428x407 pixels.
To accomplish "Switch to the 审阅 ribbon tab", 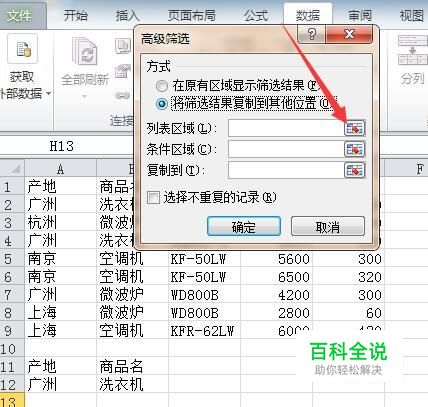I will coord(359,16).
